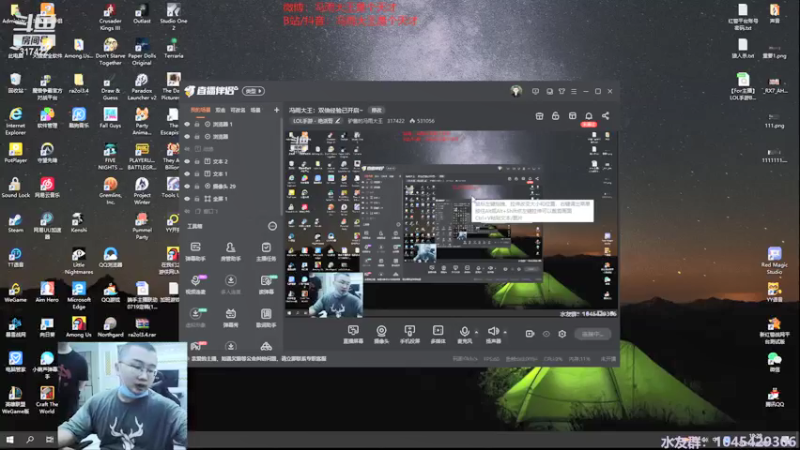
Task: Open the 视频连麦 microphone tool
Action: click(195, 285)
